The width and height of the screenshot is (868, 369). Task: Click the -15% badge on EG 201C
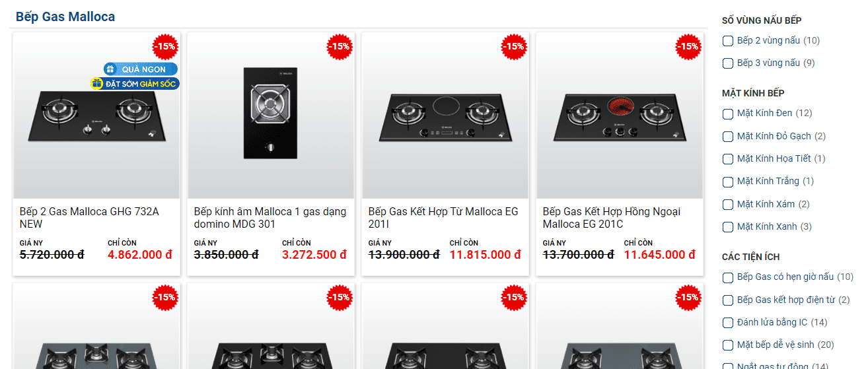click(x=688, y=46)
